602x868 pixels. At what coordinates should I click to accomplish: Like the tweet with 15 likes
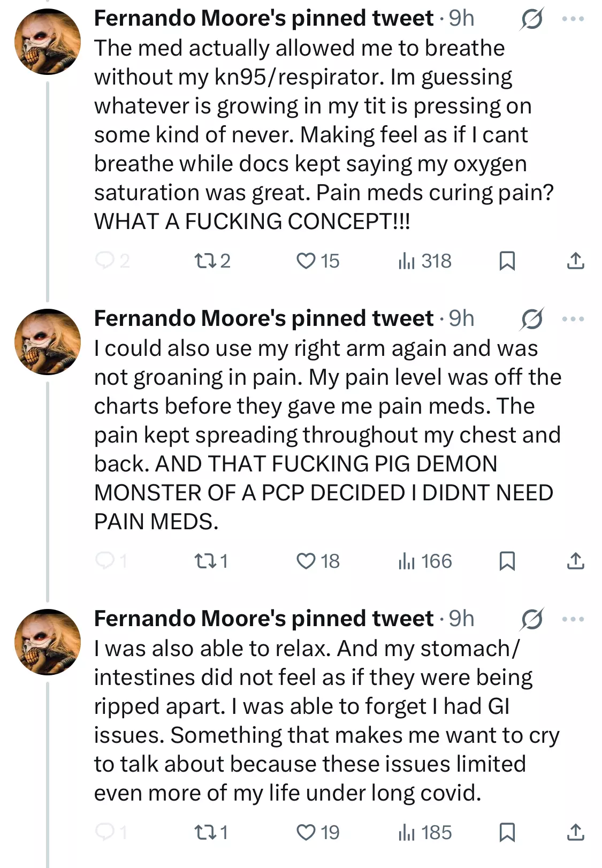pyautogui.click(x=318, y=261)
